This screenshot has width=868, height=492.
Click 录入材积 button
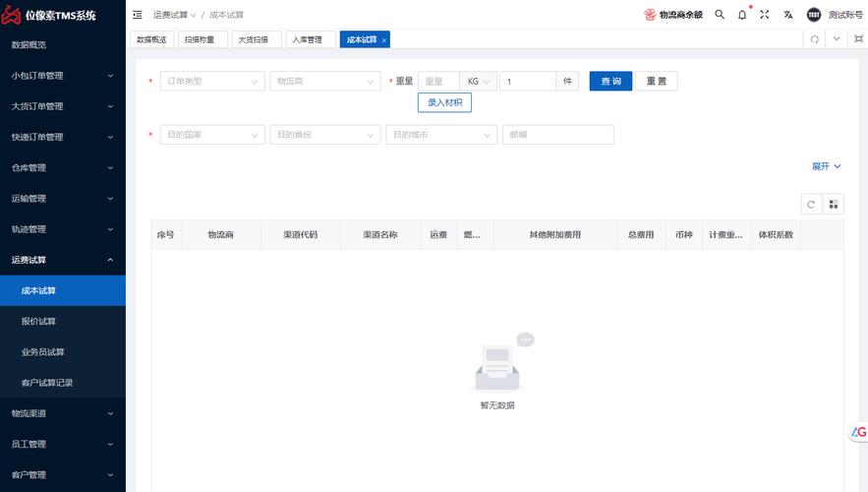point(444,102)
